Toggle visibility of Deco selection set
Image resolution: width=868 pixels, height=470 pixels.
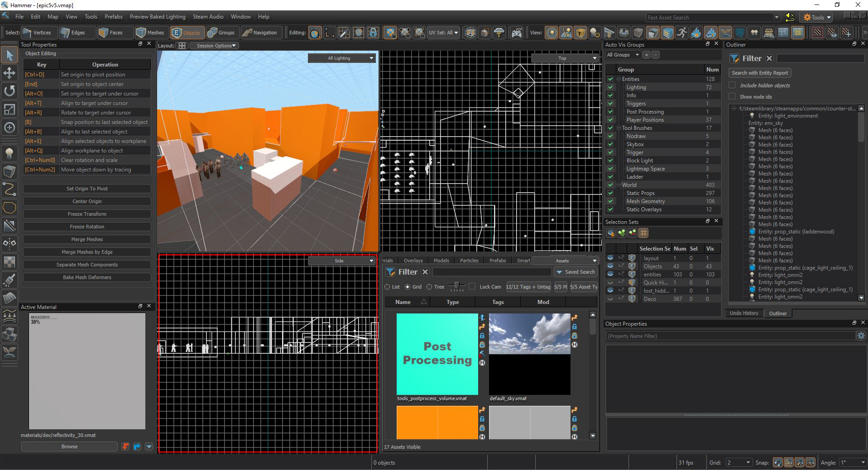pos(610,299)
